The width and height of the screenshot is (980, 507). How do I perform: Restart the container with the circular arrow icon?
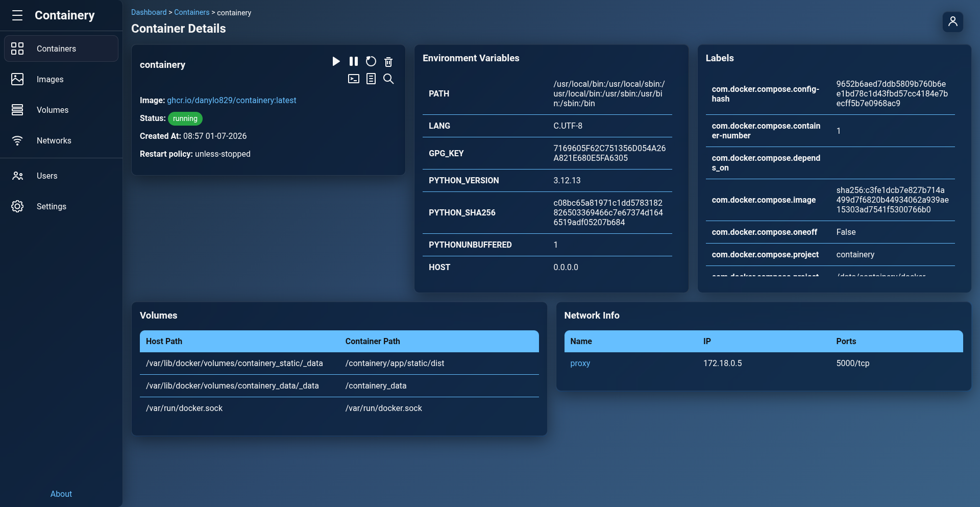(371, 61)
